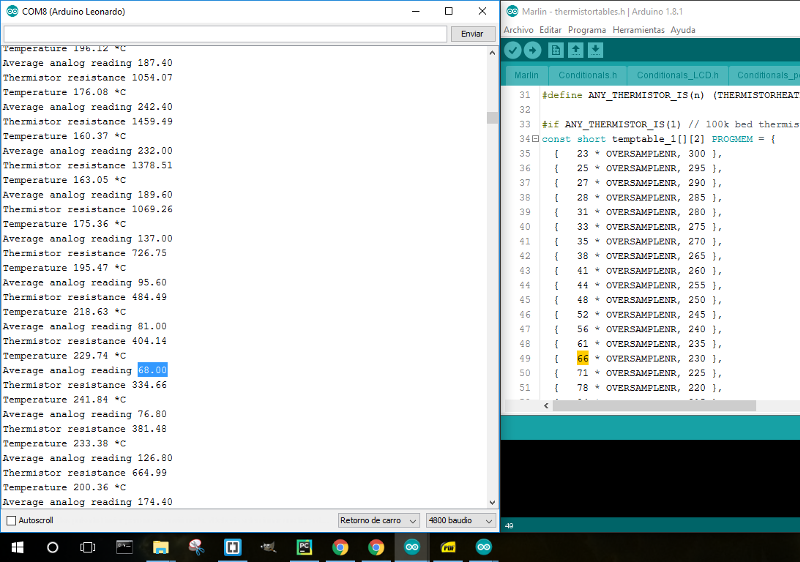Screen dimensions: 800x562
Task: Click the Enviar send button
Action: pos(472,34)
